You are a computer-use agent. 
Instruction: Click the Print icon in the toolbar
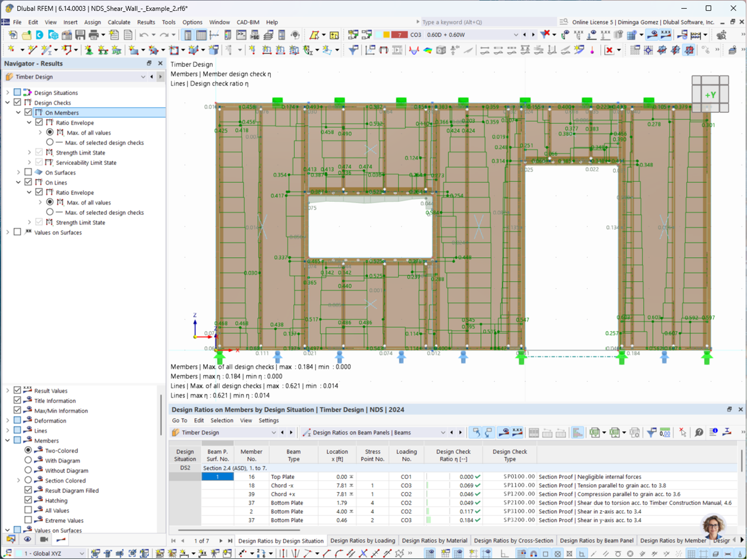pyautogui.click(x=94, y=35)
